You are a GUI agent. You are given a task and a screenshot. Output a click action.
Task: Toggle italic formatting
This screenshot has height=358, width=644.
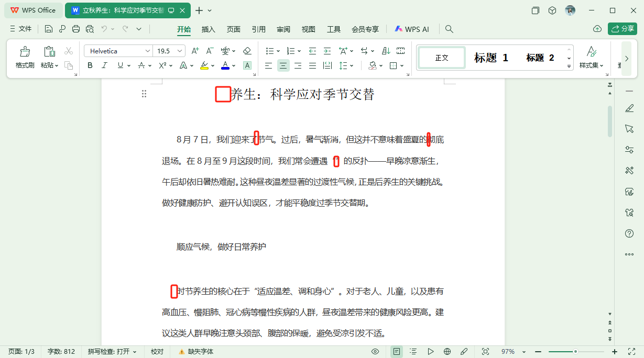[104, 65]
